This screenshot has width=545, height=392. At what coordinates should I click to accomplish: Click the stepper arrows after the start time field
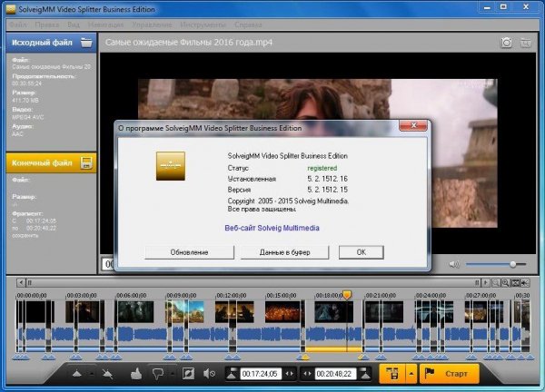coord(289,374)
